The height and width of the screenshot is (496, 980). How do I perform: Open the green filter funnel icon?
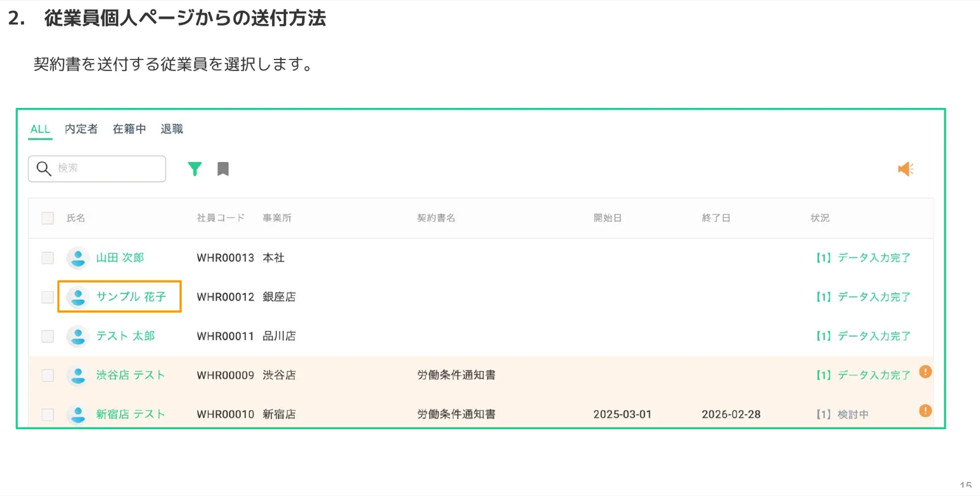(195, 169)
